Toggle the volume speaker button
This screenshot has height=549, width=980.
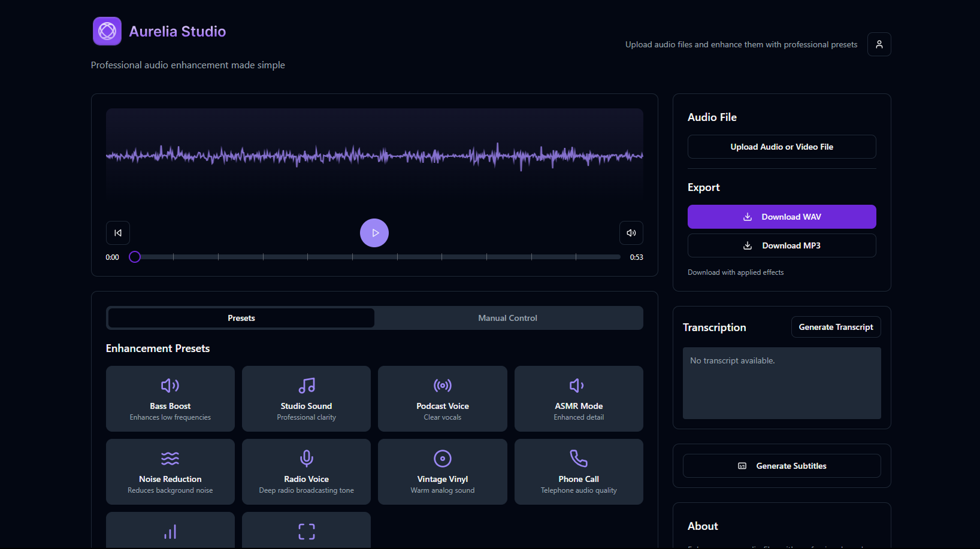pyautogui.click(x=631, y=233)
